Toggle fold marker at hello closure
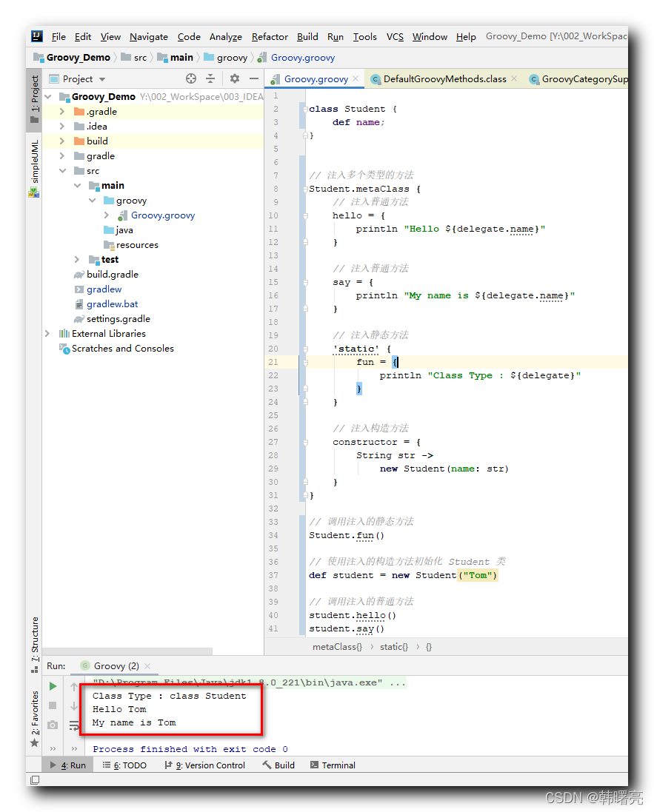 tap(306, 216)
